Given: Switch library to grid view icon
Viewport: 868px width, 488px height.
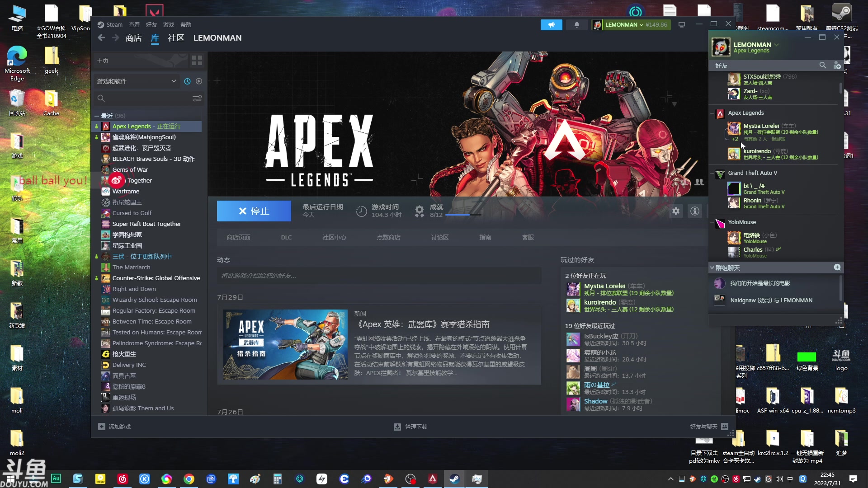Looking at the screenshot, I should click(x=197, y=60).
